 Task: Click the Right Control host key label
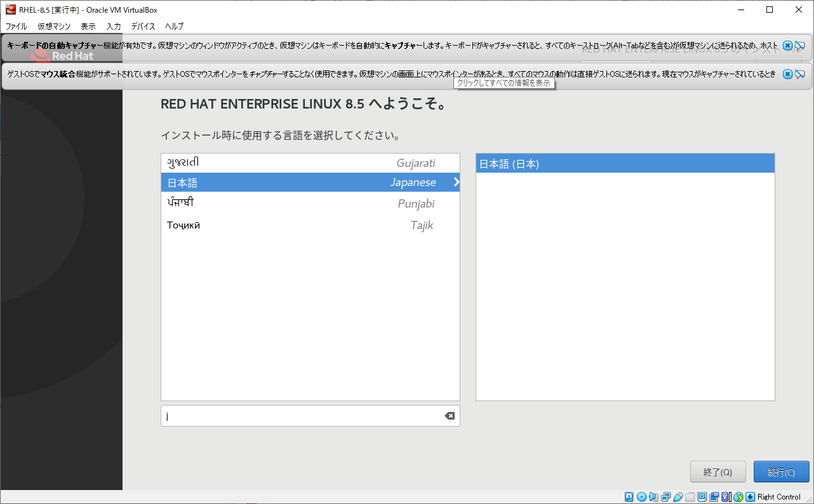[779, 497]
